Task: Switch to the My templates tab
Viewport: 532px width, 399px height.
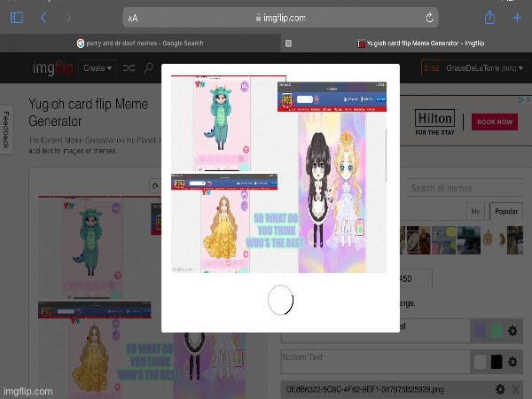Action: (475, 211)
